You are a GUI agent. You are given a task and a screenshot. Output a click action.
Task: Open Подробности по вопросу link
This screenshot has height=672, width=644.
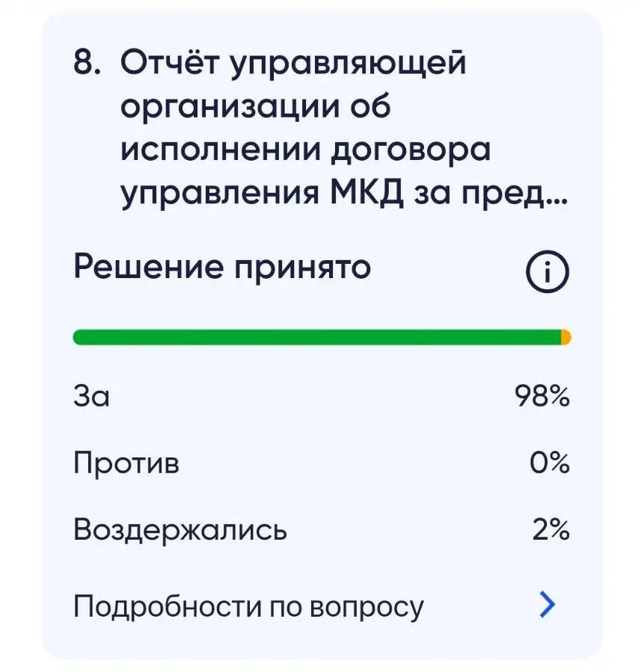[248, 607]
